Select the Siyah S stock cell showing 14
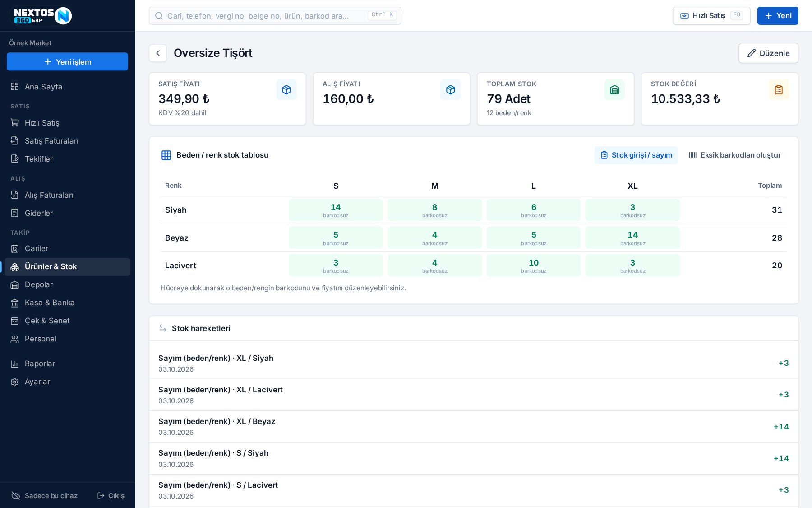This screenshot has width=812, height=508. pos(336,210)
